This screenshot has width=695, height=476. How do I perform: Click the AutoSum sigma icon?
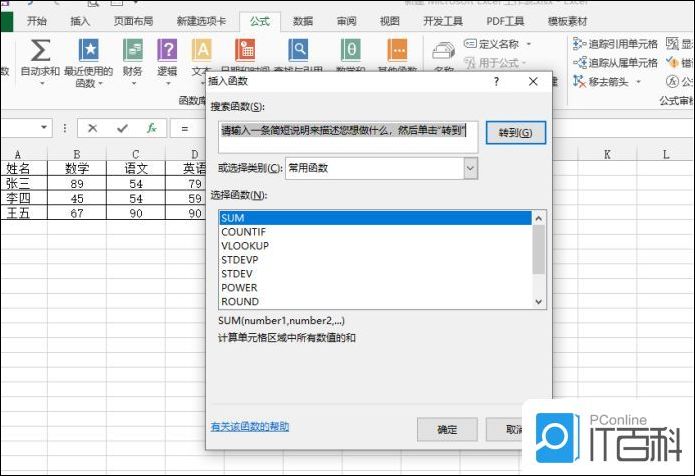point(40,50)
